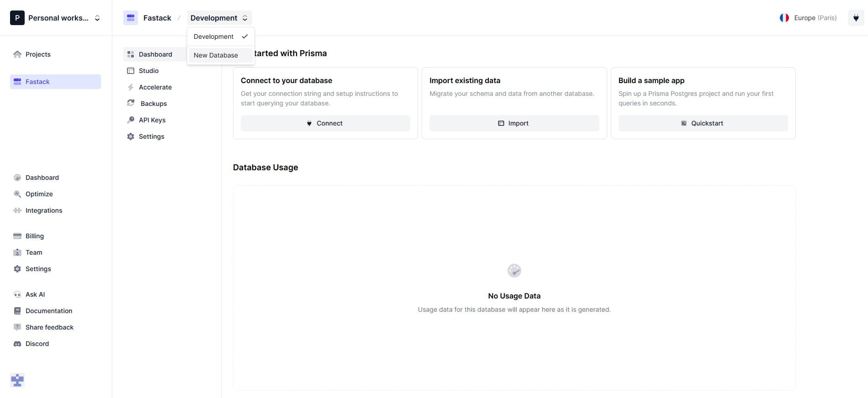This screenshot has width=868, height=398.
Task: Open project Settings in second column
Action: click(151, 136)
